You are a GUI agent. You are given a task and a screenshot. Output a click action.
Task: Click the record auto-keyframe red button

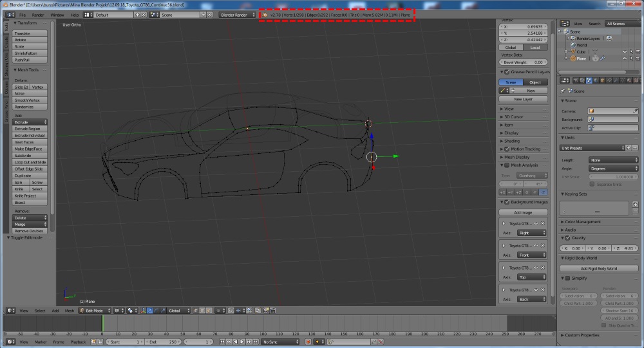pyautogui.click(x=308, y=342)
